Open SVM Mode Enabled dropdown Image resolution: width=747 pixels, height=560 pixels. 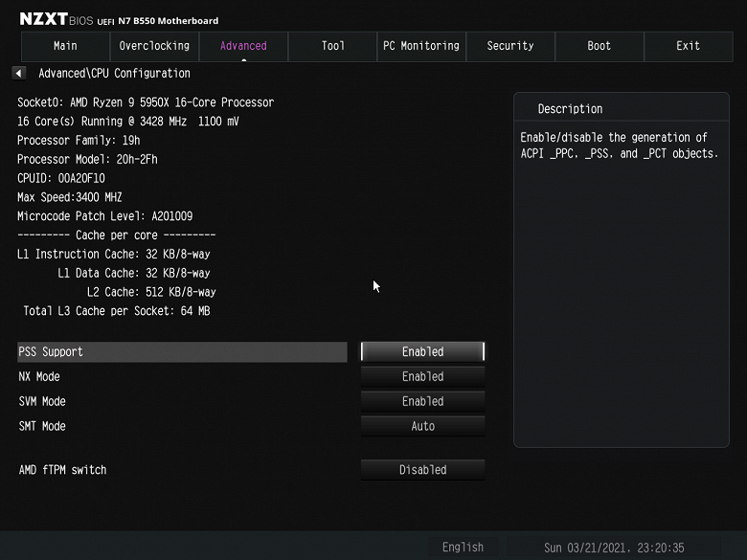(423, 401)
